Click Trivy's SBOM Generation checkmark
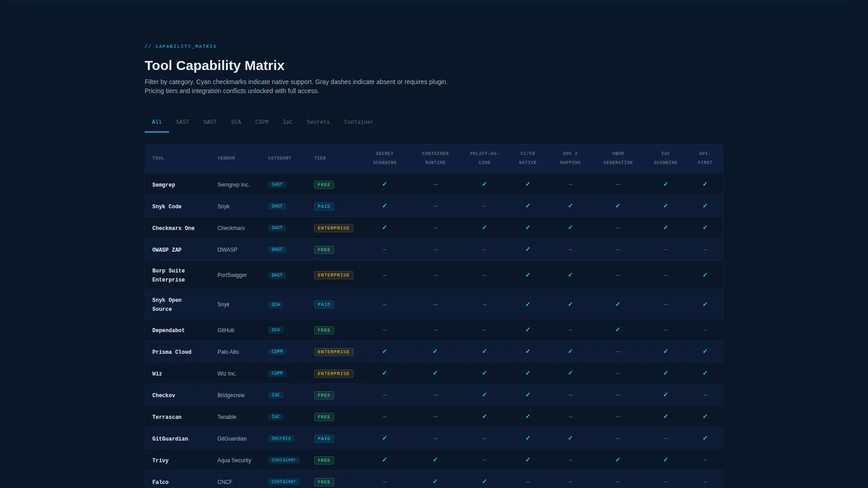868x488 pixels. 618,460
